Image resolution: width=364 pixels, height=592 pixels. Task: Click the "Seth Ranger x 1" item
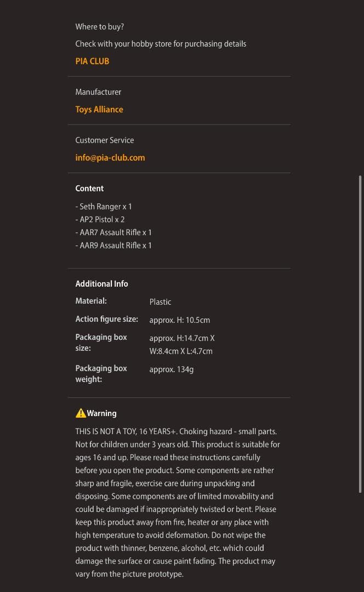point(104,207)
